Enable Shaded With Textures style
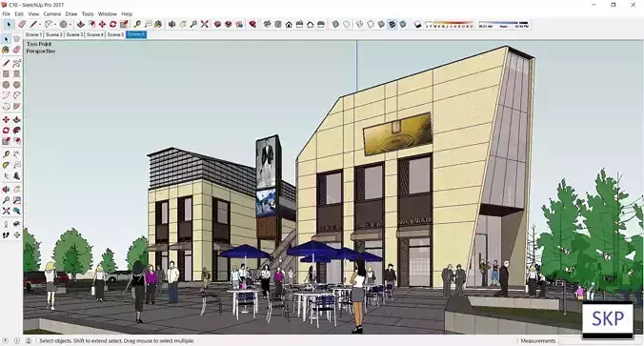The width and height of the screenshot is (644, 346). 392,24
